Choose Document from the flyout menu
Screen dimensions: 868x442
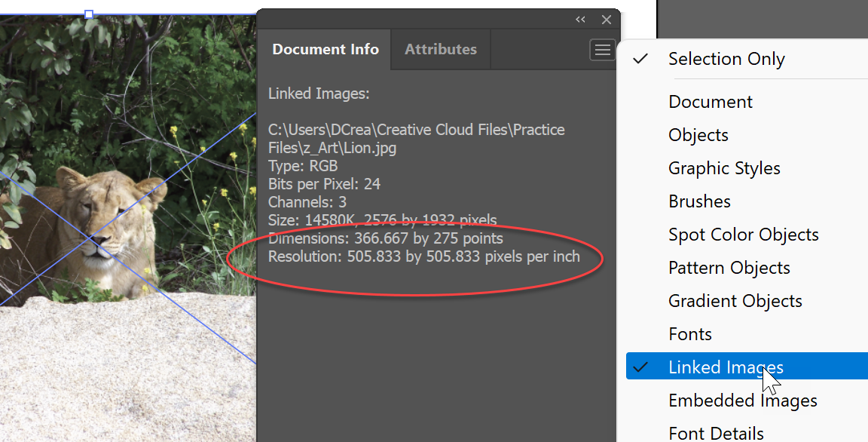coord(710,101)
